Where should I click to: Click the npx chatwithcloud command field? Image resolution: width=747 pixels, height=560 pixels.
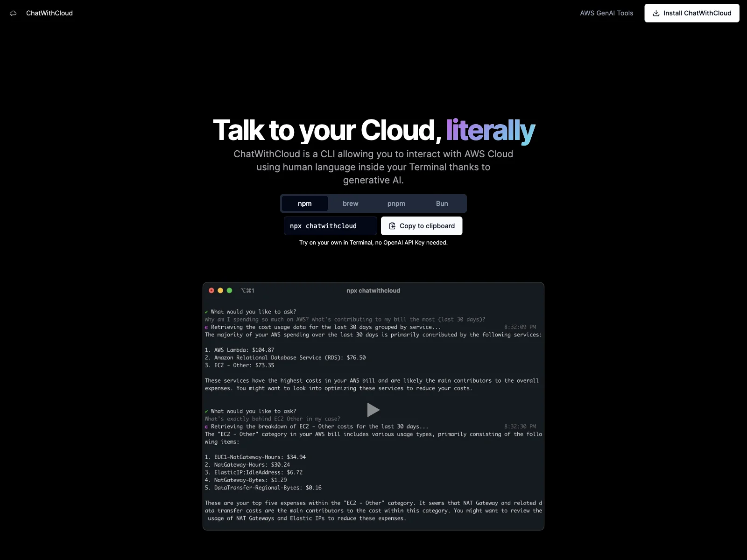tap(331, 226)
